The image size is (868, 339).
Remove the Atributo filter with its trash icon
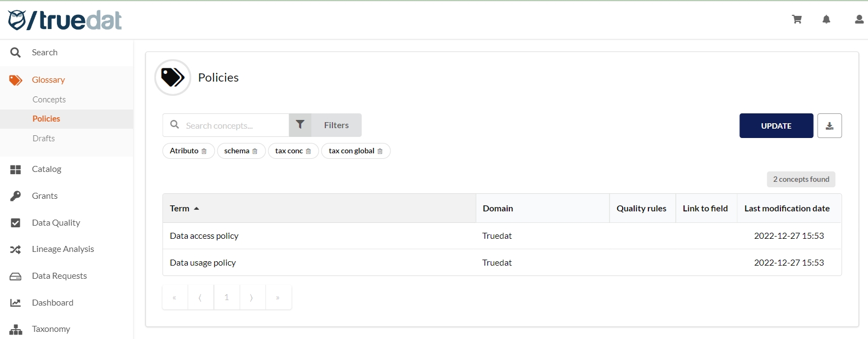coord(204,151)
